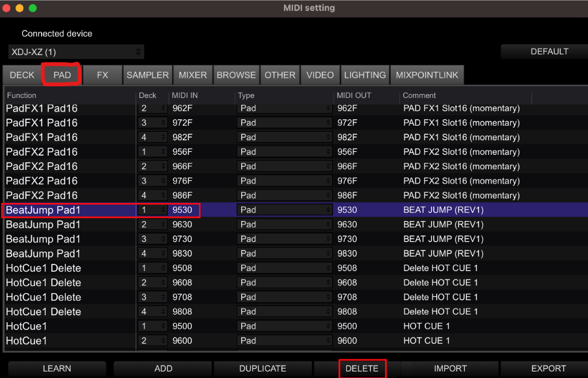Click the LEARN button
Viewport: 588px width, 378px height.
point(56,368)
